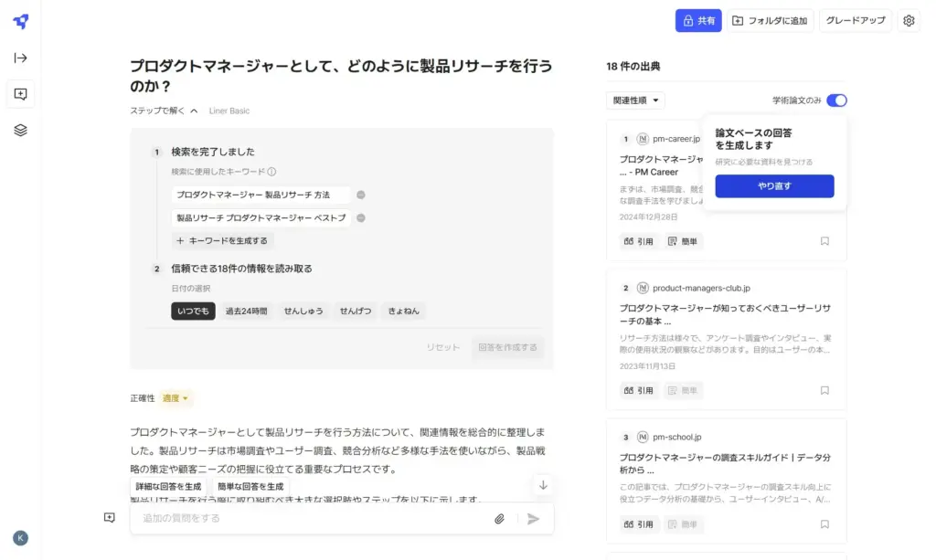Viewport: 936px width, 560px height.
Task: Open the product-managers-club.jp source link
Action: pyautogui.click(x=701, y=288)
